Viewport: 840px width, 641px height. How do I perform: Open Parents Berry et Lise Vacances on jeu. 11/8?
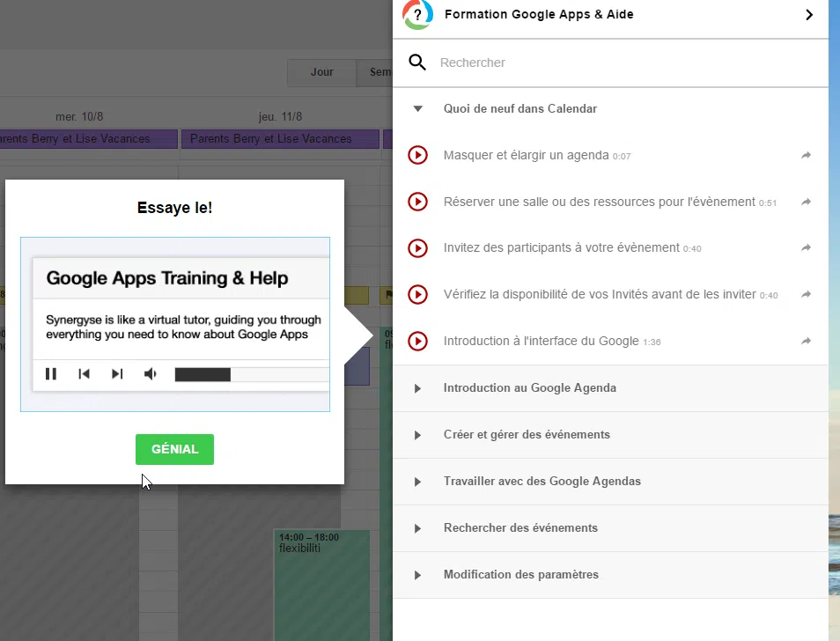point(280,139)
